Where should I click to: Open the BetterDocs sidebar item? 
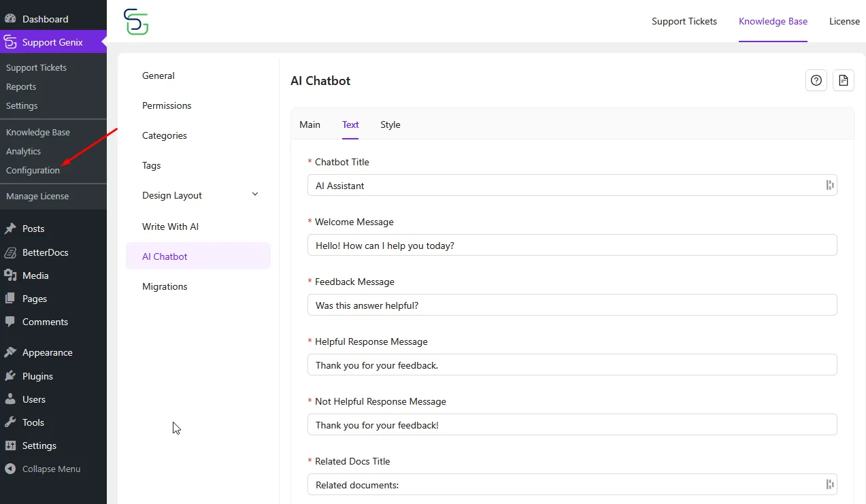pyautogui.click(x=45, y=252)
